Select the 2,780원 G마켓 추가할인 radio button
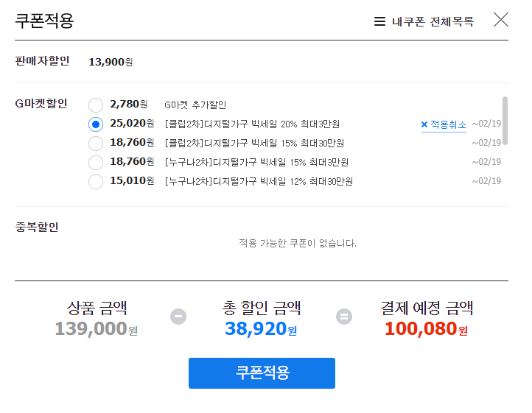 point(96,105)
